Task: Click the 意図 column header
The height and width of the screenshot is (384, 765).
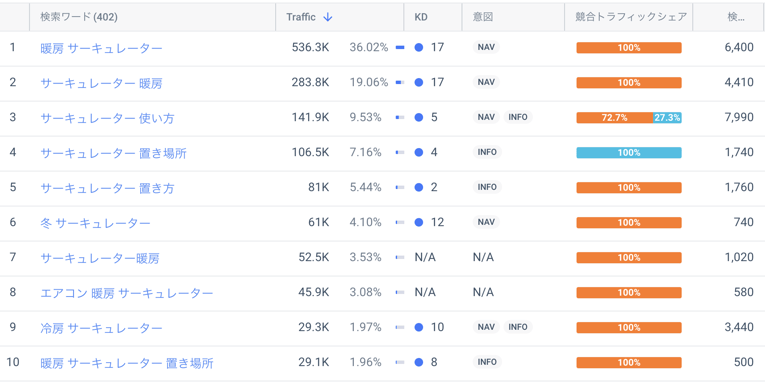Action: (483, 17)
